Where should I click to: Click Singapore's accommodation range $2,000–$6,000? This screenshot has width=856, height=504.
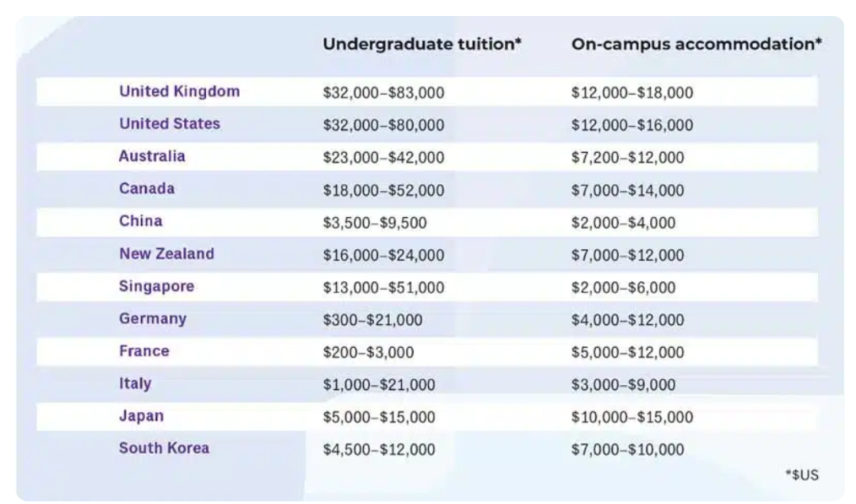pyautogui.click(x=623, y=288)
